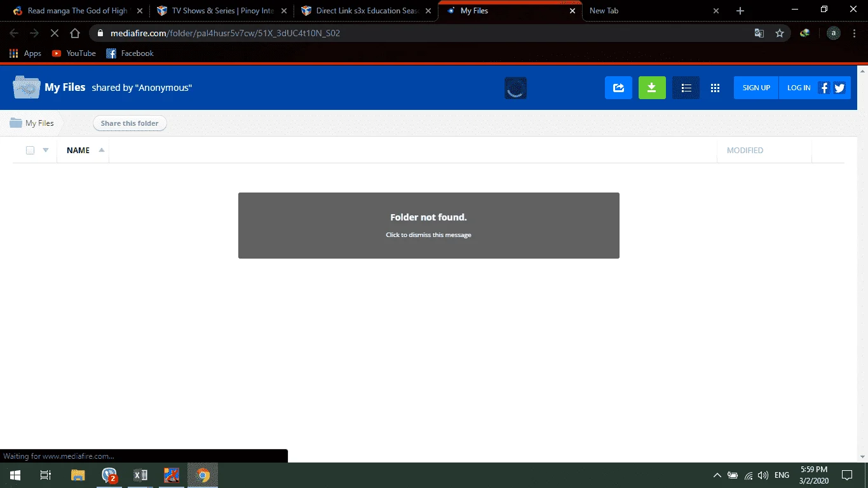Click the LOG IN button
Image resolution: width=868 pixels, height=488 pixels.
799,88
